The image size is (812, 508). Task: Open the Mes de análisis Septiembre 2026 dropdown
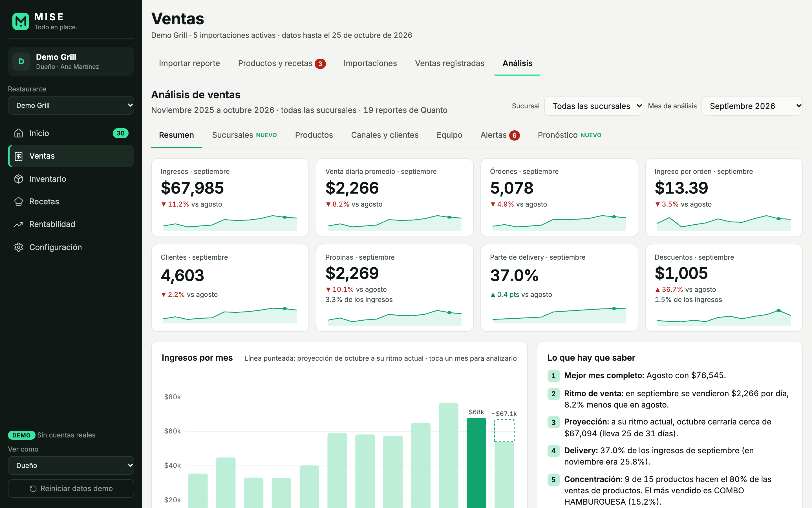point(752,106)
